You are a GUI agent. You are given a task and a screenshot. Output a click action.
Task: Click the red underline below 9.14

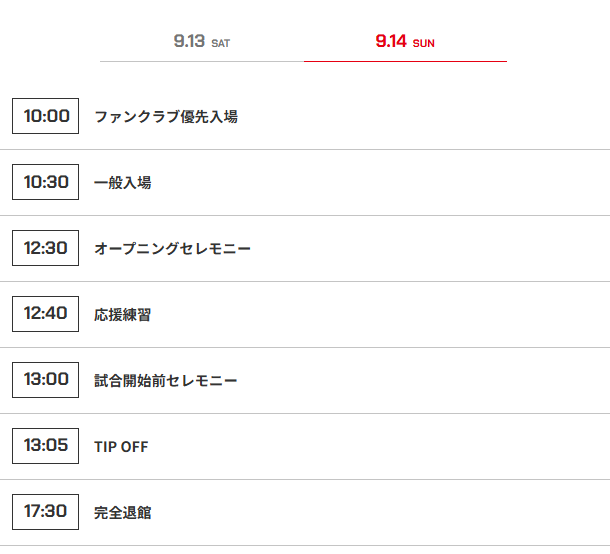coord(405,61)
